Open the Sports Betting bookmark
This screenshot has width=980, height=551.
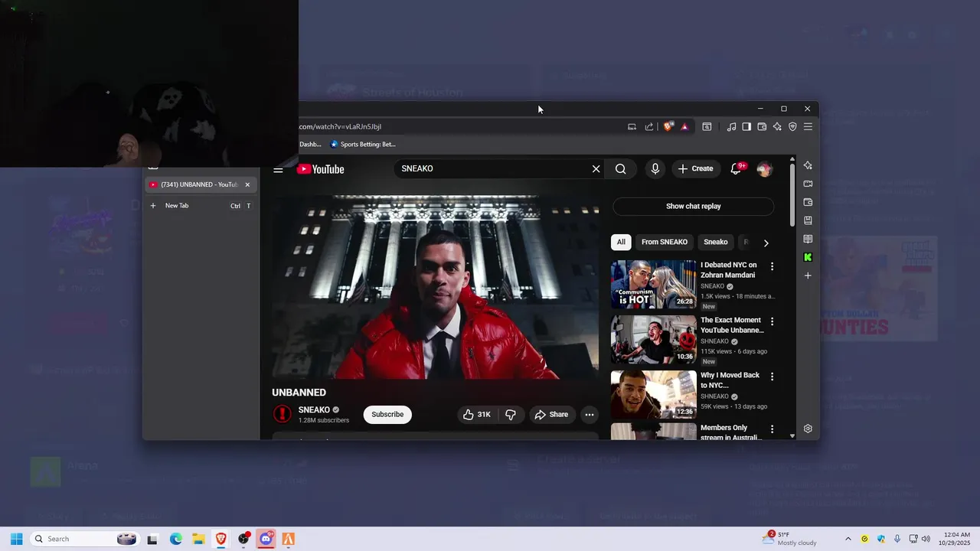tap(363, 144)
